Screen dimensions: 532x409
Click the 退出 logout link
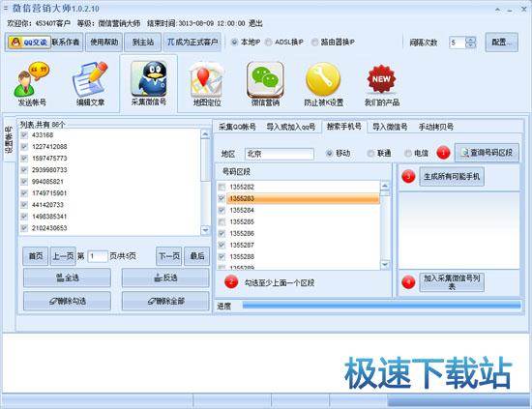255,23
